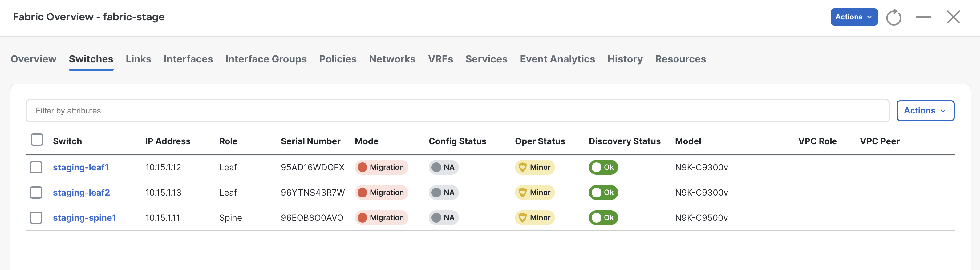The height and width of the screenshot is (270, 980).
Task: Click the IP Address column header
Action: pos(168,141)
